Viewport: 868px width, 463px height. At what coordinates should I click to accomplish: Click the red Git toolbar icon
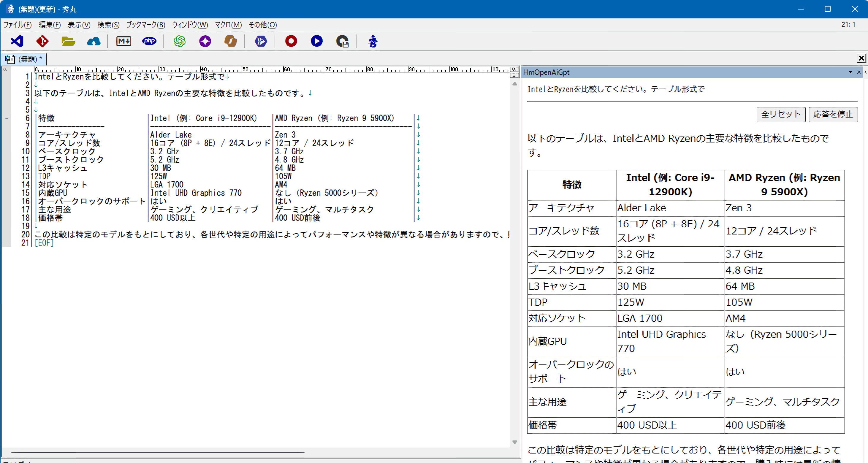point(42,41)
